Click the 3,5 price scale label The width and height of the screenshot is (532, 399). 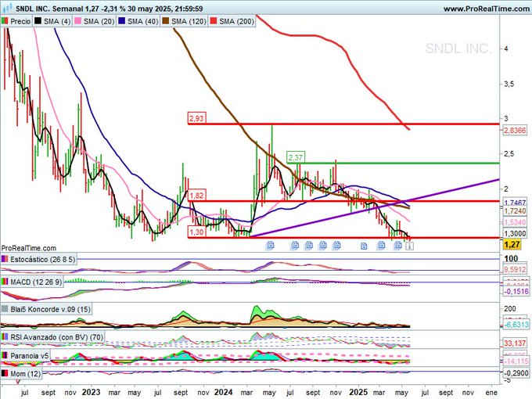509,84
